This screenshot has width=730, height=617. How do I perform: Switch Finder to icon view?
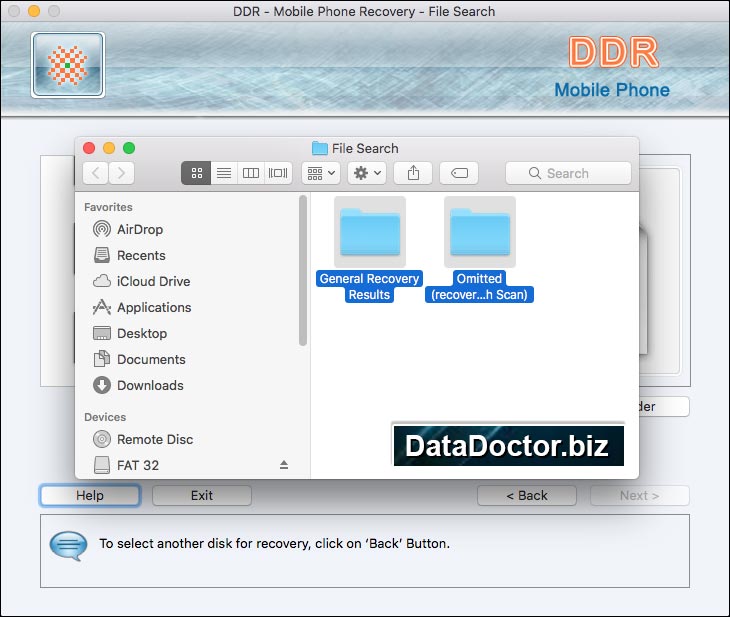pos(196,173)
